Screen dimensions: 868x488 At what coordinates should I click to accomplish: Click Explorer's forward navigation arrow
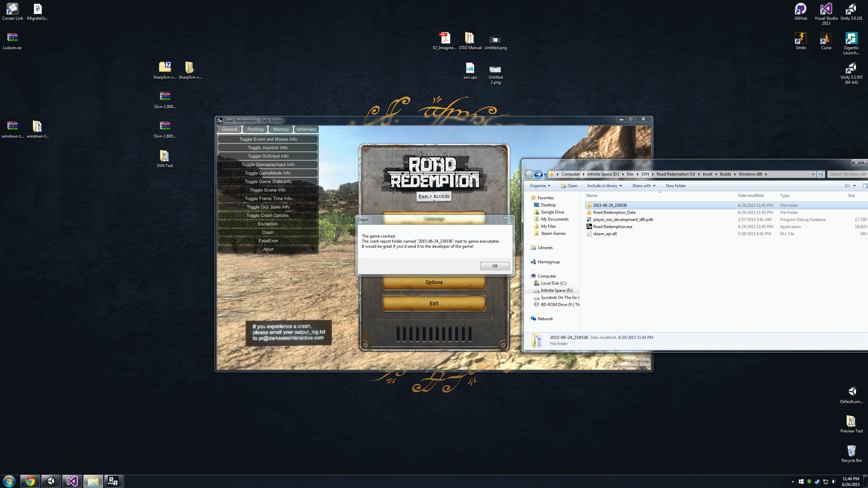[538, 174]
